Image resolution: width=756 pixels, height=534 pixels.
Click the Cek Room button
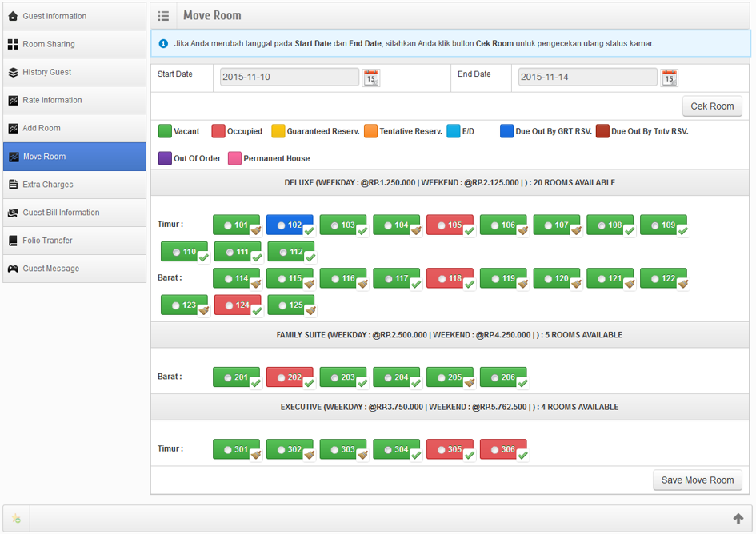[711, 106]
